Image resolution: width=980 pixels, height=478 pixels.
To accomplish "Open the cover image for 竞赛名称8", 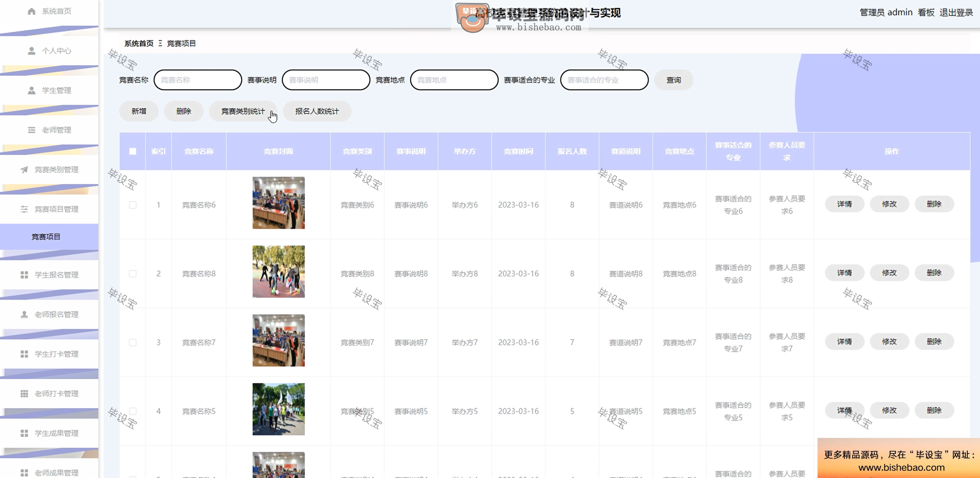I will [279, 271].
